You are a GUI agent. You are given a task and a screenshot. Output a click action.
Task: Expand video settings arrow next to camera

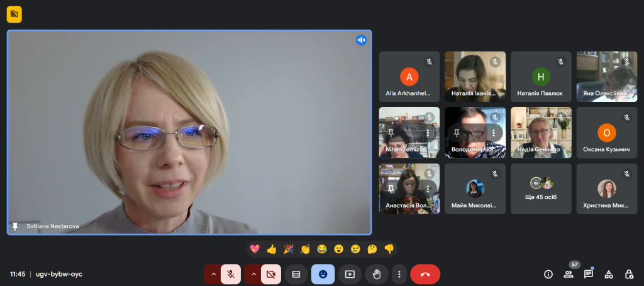tap(253, 274)
